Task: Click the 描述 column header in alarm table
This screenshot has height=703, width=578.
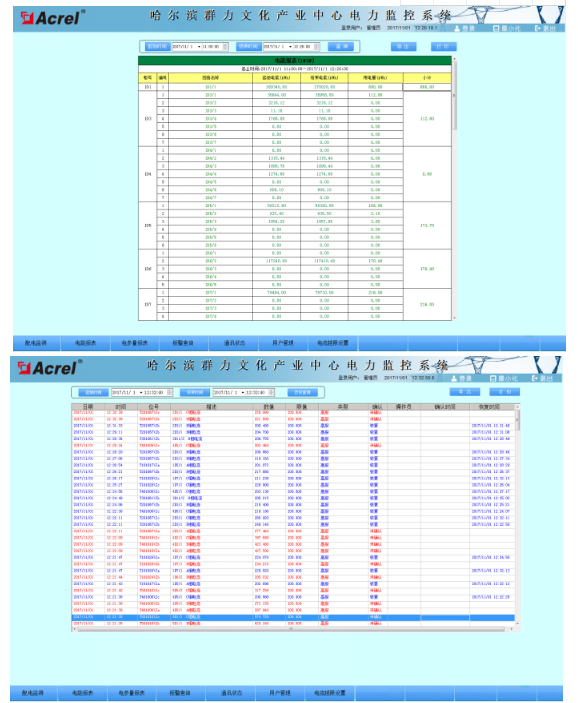Action: [x=211, y=407]
